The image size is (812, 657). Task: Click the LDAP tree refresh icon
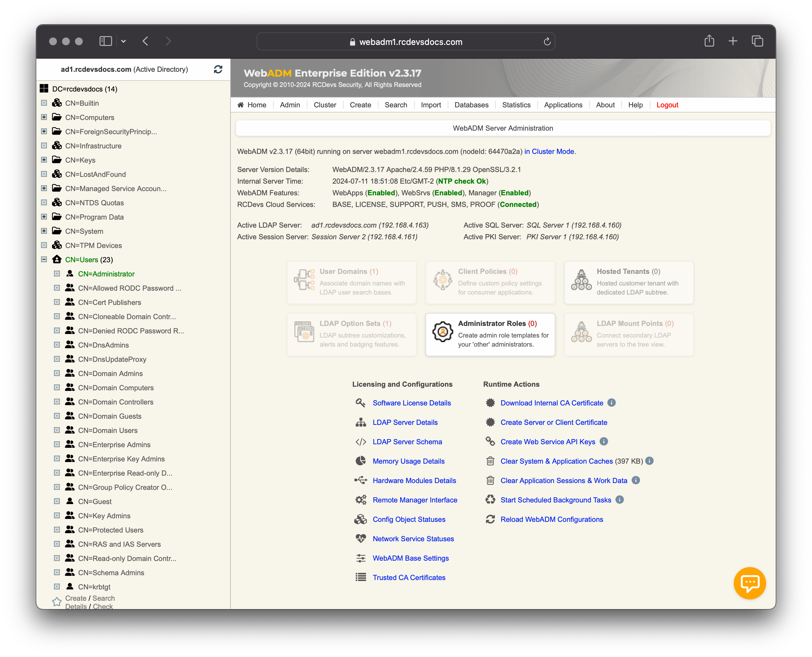tap(218, 69)
